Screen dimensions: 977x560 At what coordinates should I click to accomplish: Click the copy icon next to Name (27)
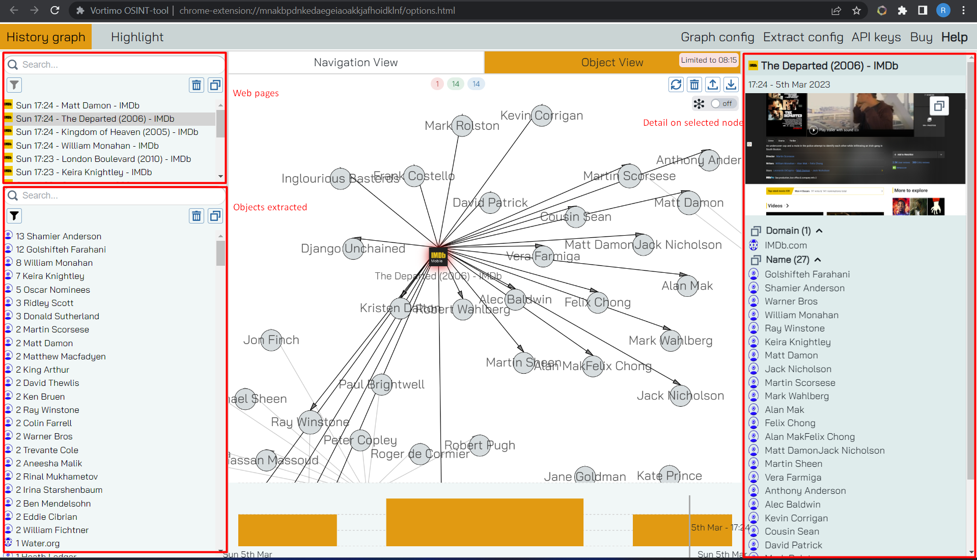tap(756, 260)
